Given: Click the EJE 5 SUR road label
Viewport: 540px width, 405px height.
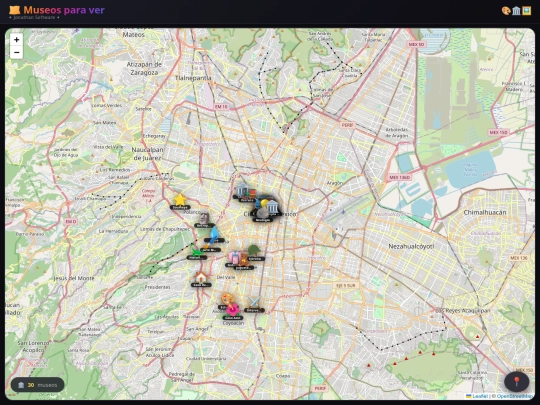Looking at the screenshot, I should (346, 285).
